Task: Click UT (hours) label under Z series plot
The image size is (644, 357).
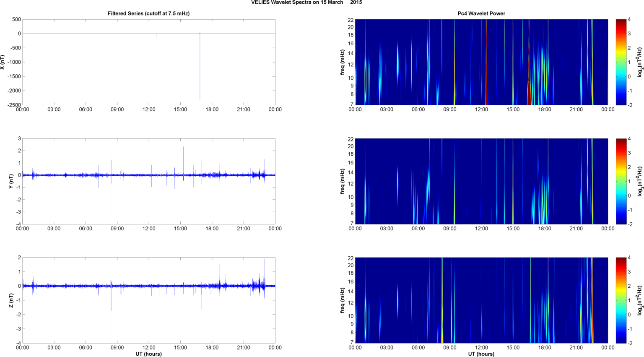Action: (x=148, y=354)
